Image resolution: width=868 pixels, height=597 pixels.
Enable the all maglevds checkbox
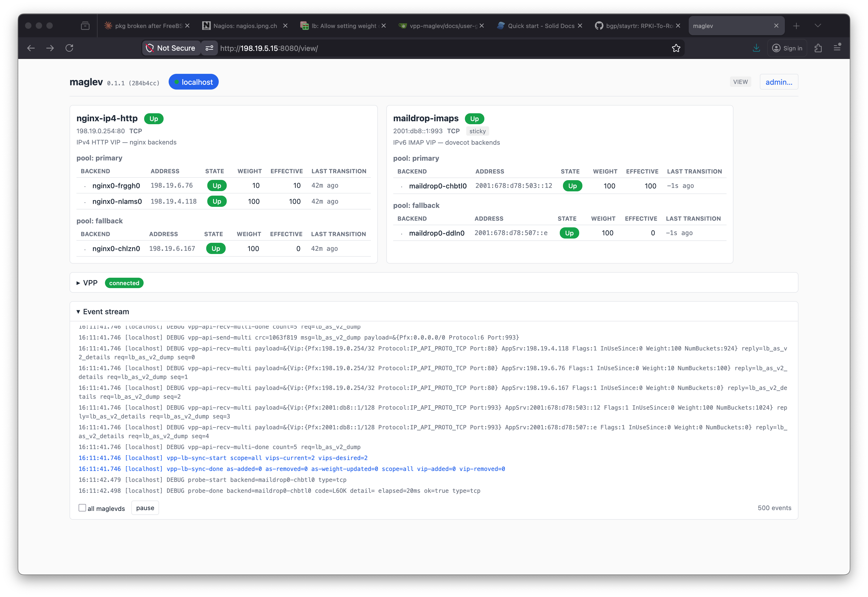(82, 508)
